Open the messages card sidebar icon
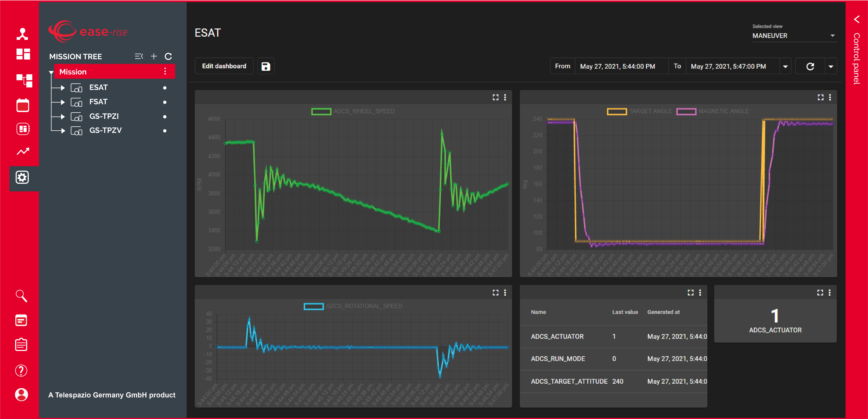Image resolution: width=868 pixels, height=419 pixels. [x=21, y=320]
